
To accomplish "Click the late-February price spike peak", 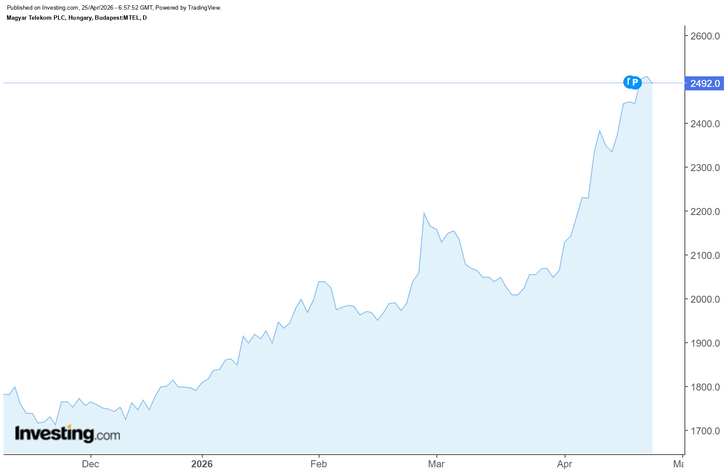I will click(424, 213).
